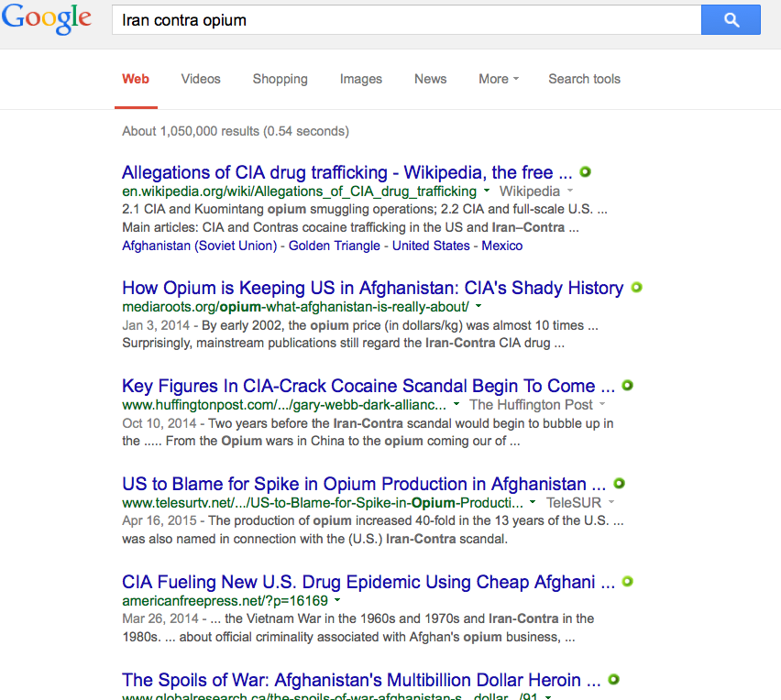
Task: Open Mexico sublink
Action: 502,246
